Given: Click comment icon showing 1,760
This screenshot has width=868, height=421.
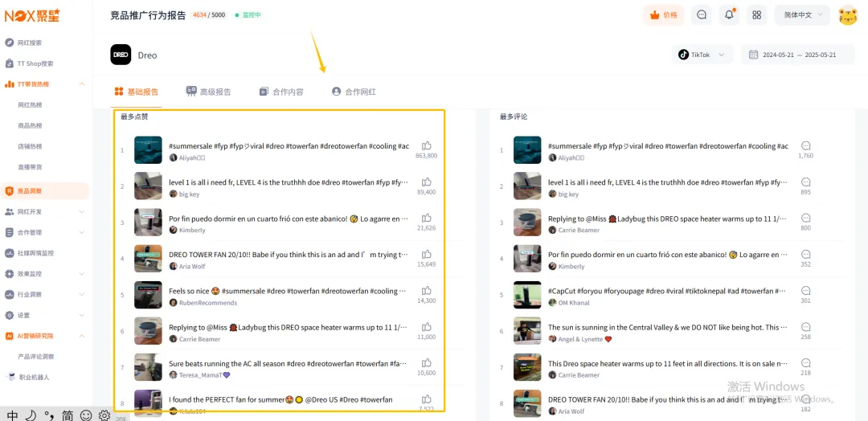Looking at the screenshot, I should pos(805,146).
